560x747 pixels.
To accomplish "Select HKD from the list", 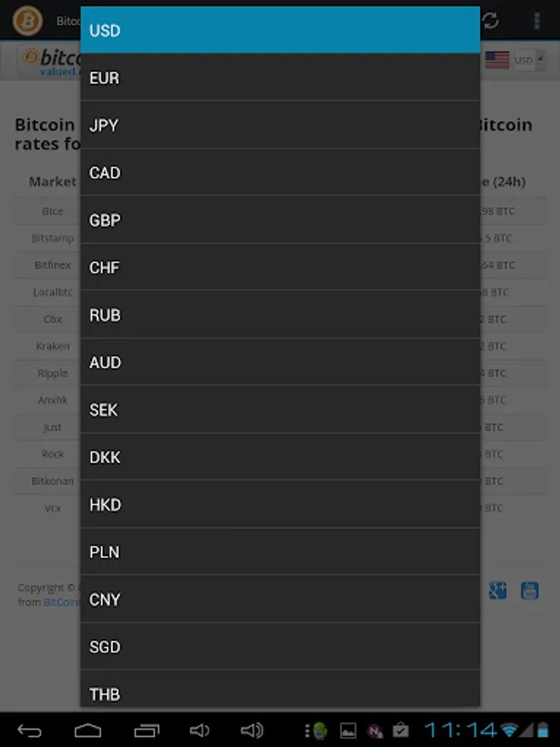I will (280, 504).
